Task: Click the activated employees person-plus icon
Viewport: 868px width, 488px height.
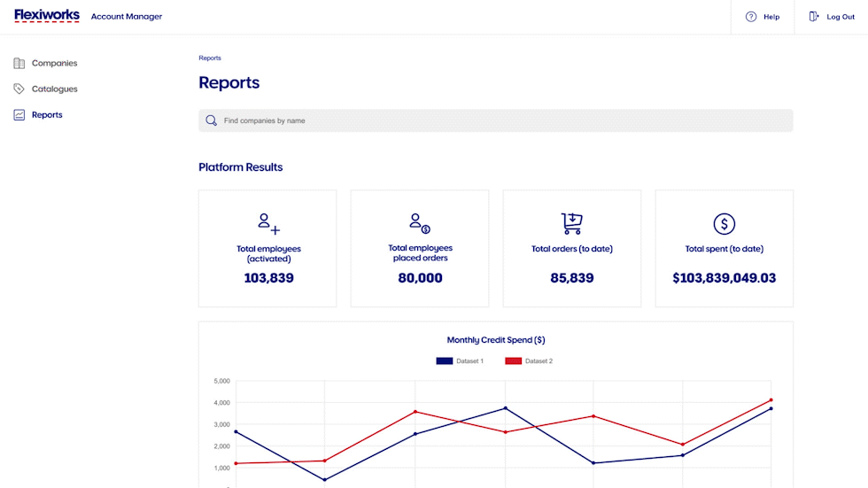Action: coord(268,223)
